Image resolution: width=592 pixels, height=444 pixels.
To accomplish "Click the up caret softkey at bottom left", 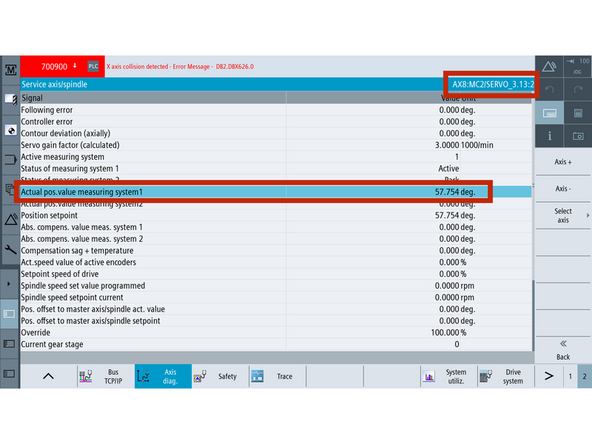I will (48, 376).
